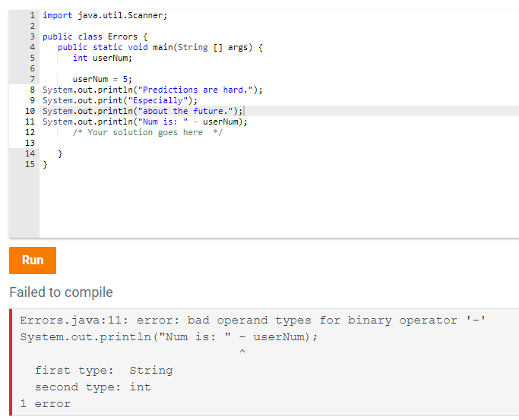Screen dimensions: 519x420
Task: Click line number 8 in the gutter
Action: pyautogui.click(x=32, y=90)
